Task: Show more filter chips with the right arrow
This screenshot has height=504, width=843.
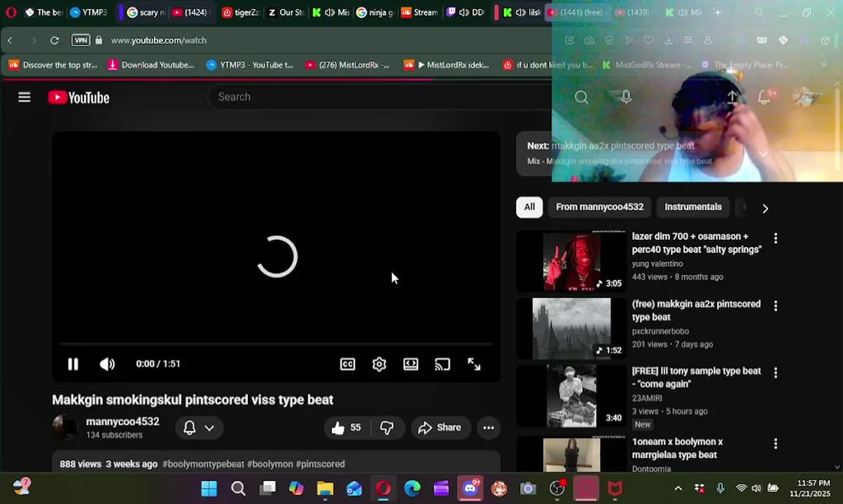Action: [x=765, y=208]
